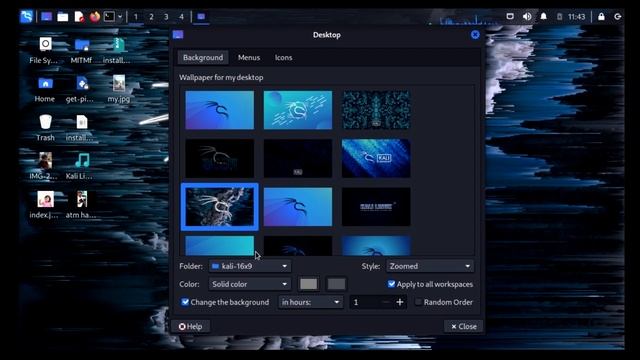This screenshot has width=640, height=360.
Task: Increase the interval with plus button
Action: click(x=400, y=302)
